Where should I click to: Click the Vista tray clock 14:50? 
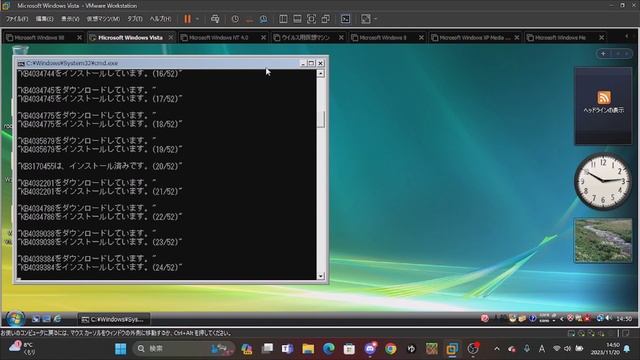[624, 318]
